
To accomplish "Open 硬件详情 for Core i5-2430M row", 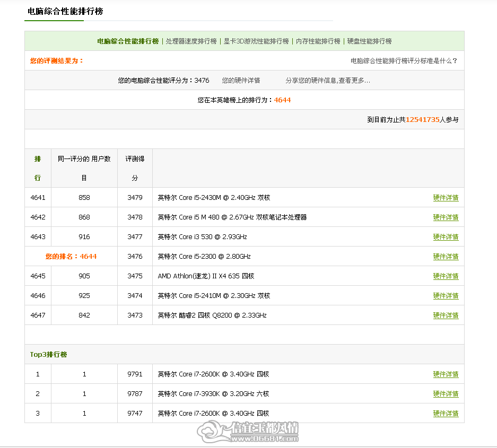I will pos(446,198).
